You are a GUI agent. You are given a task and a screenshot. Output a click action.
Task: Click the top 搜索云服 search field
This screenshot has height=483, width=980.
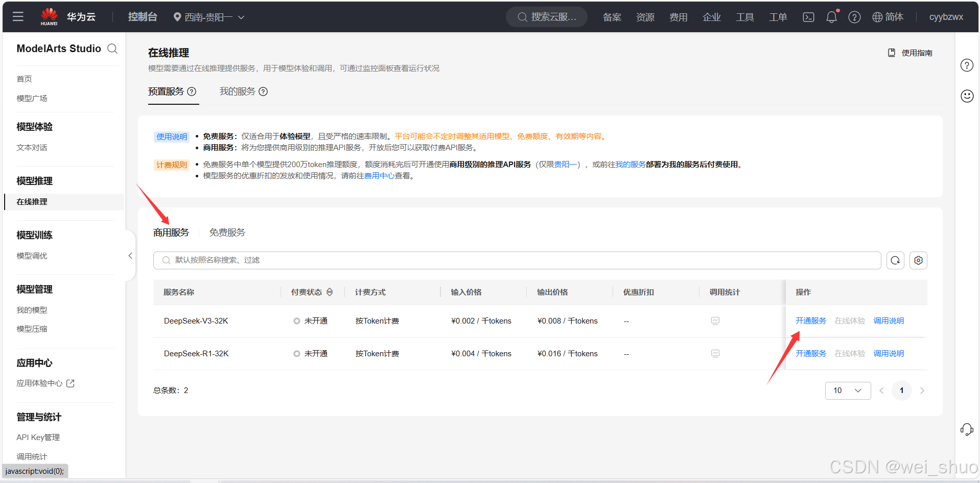(x=547, y=17)
